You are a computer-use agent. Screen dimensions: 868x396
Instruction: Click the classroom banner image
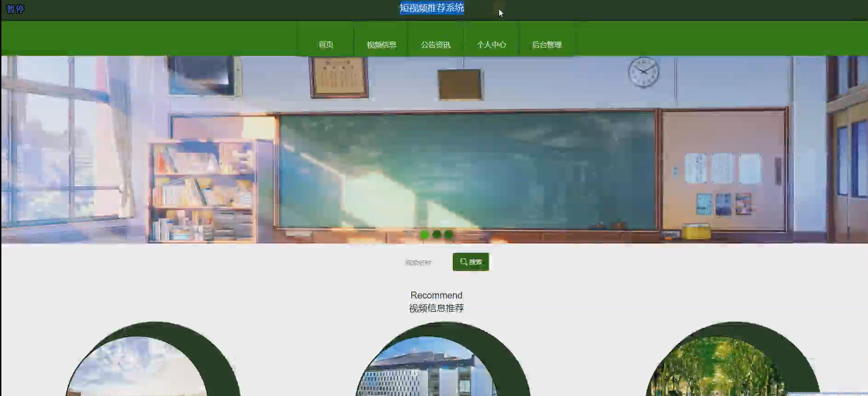click(434, 149)
